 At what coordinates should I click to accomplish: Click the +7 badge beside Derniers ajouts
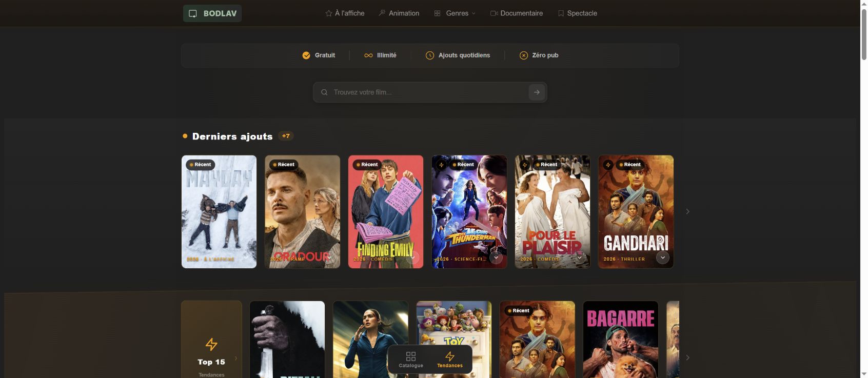pos(286,136)
